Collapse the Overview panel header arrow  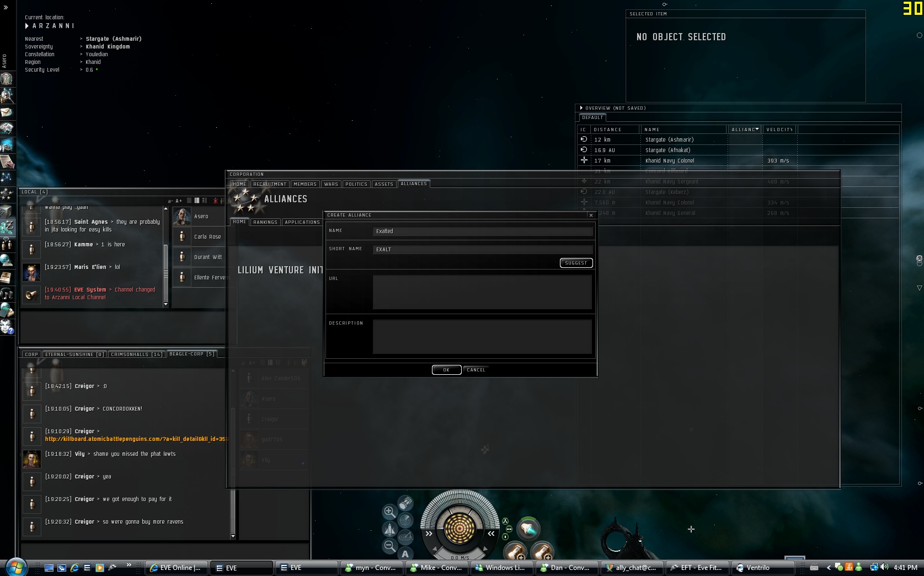581,108
